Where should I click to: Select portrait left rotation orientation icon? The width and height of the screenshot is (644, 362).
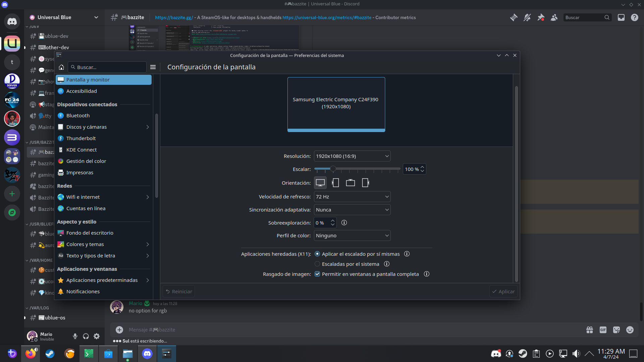335,183
